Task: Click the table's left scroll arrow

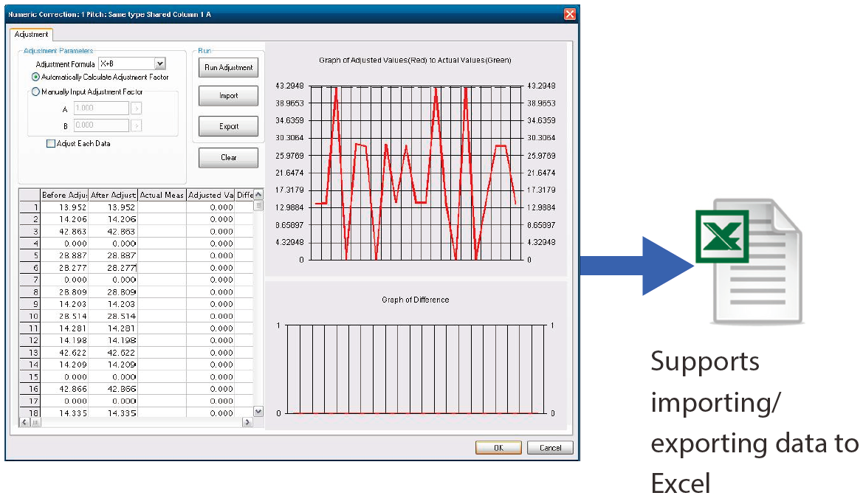Action: (x=24, y=422)
